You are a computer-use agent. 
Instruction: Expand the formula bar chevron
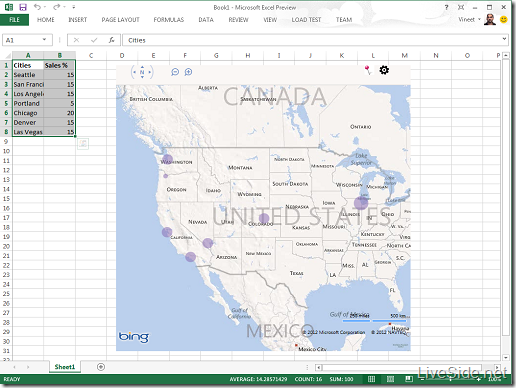[x=504, y=39]
